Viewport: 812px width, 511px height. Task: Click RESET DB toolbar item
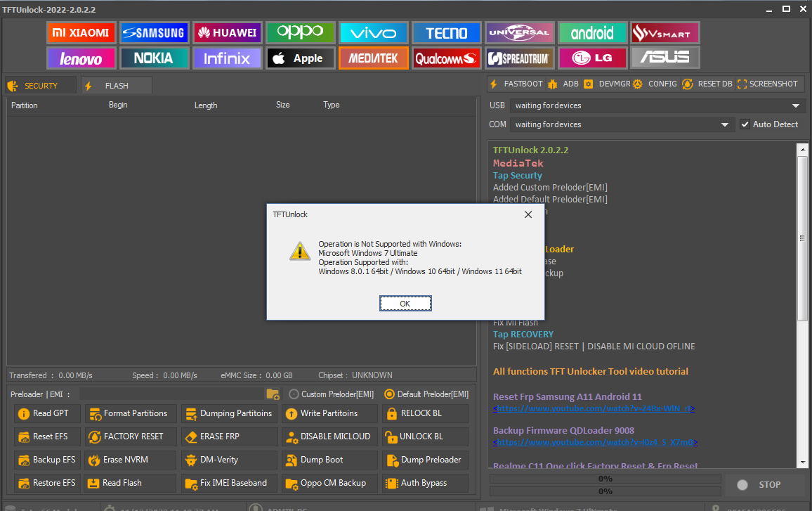tap(707, 84)
